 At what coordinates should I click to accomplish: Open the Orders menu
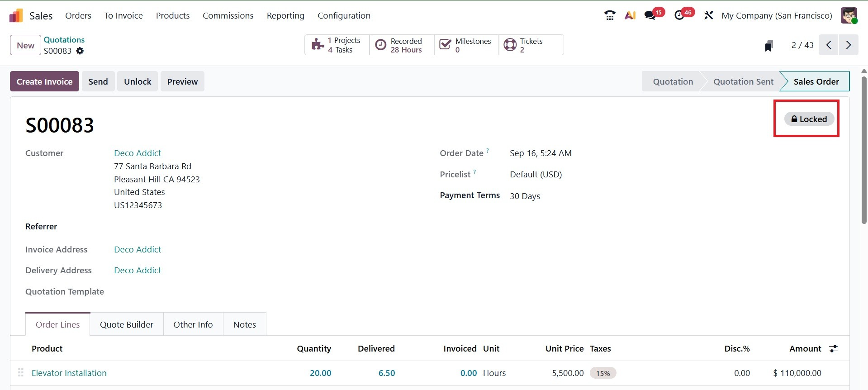(78, 15)
